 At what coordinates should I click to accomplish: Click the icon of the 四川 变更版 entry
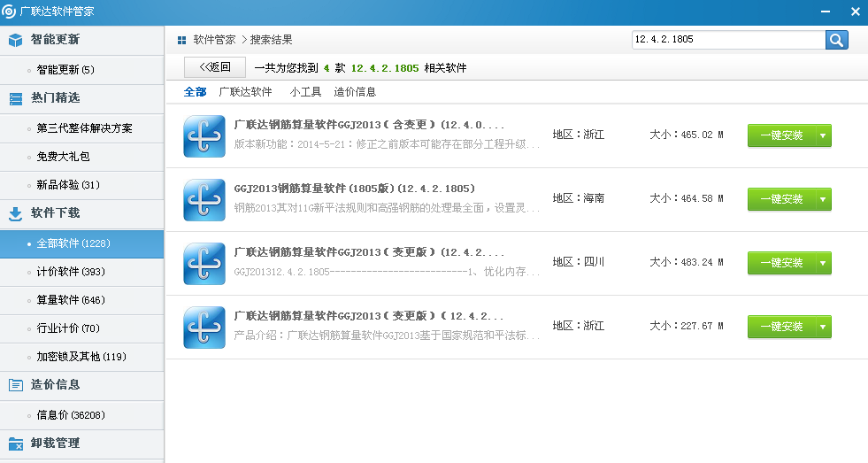pyautogui.click(x=204, y=264)
